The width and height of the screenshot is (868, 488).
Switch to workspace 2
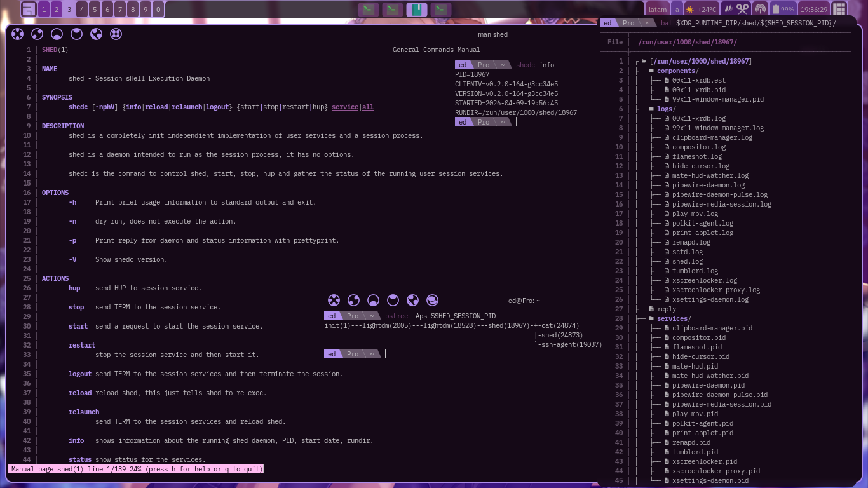57,10
